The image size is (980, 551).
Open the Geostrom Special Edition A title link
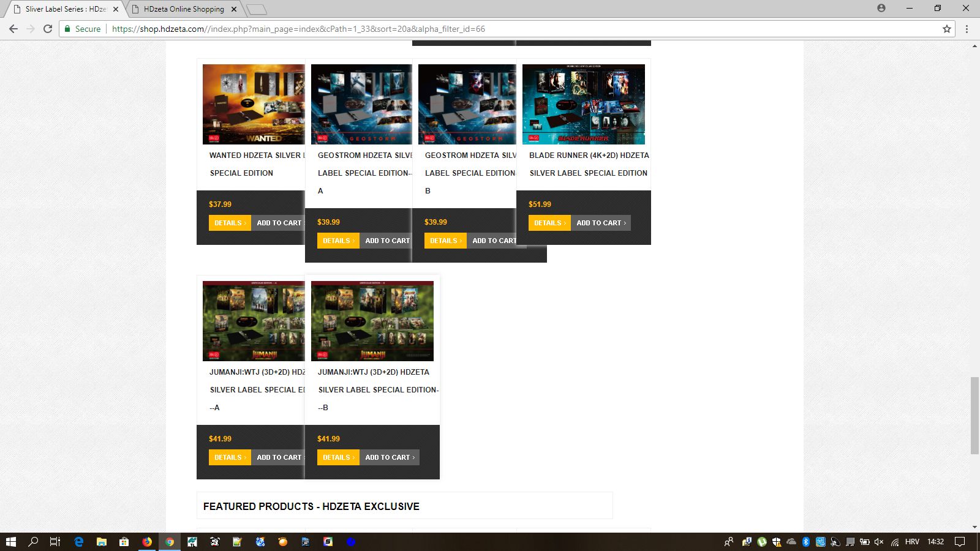[365, 173]
